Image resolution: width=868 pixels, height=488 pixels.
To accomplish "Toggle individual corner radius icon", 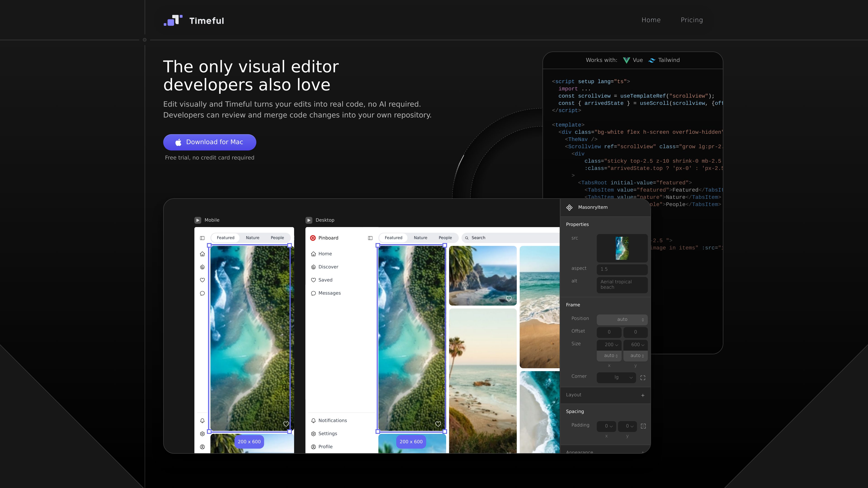I will pos(643,378).
